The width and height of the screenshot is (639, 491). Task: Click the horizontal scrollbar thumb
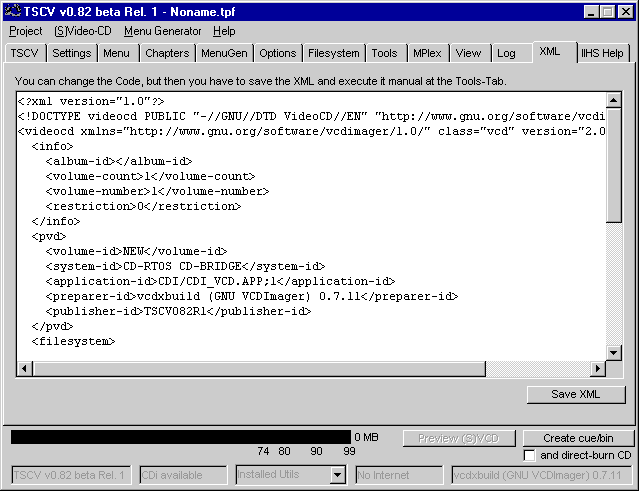coord(259,369)
